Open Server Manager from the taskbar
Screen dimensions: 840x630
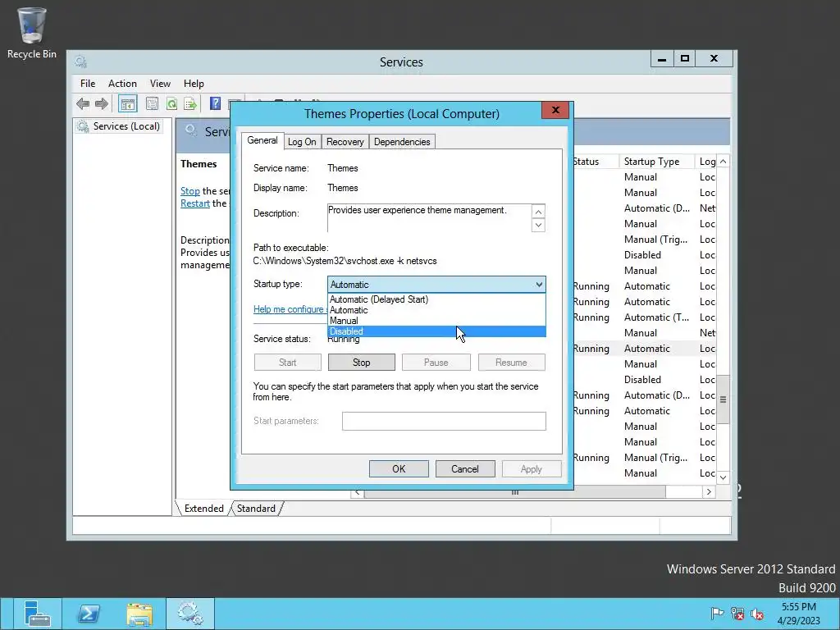(x=37, y=614)
